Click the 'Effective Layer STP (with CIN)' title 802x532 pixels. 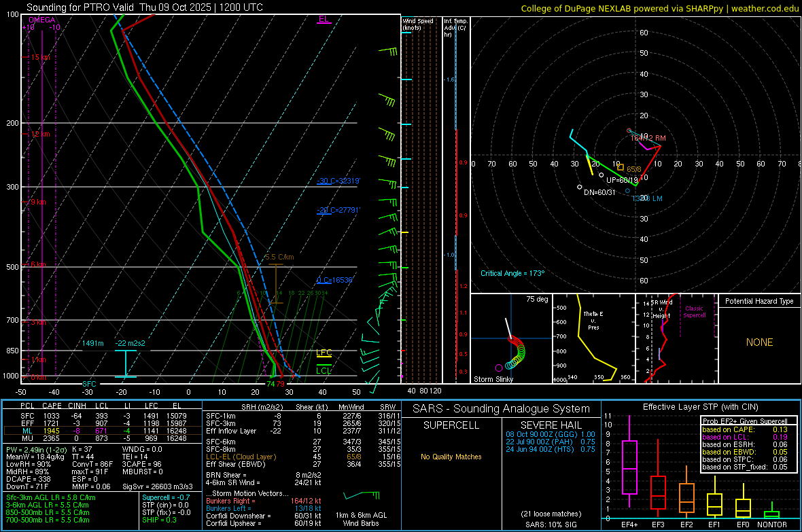701,407
